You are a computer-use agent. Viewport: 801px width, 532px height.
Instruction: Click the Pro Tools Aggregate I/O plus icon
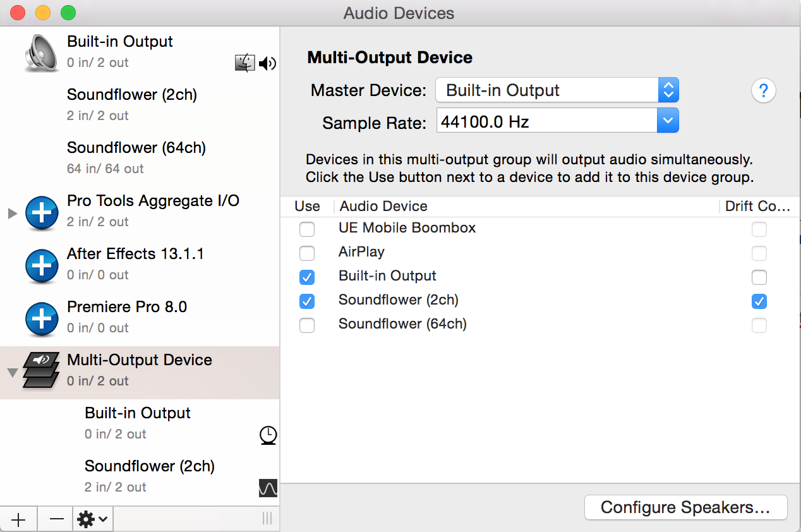(x=41, y=214)
